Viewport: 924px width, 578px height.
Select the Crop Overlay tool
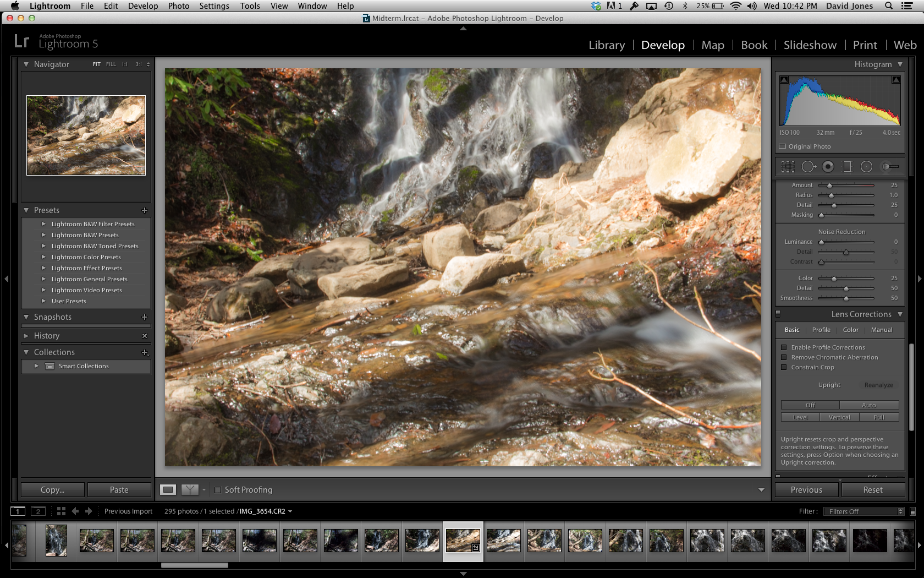coord(788,166)
